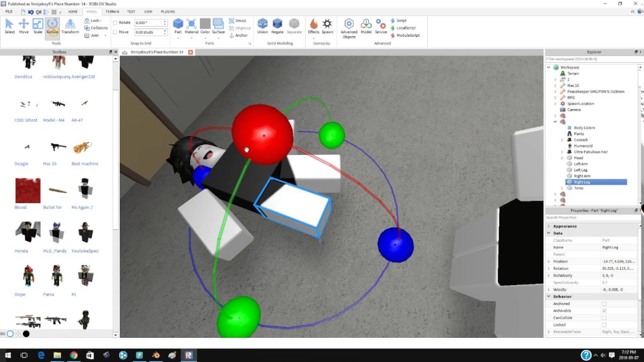This screenshot has width=644, height=362.
Task: Close the 9ninjaboy9's Place Number: 14 tab
Action: point(190,52)
